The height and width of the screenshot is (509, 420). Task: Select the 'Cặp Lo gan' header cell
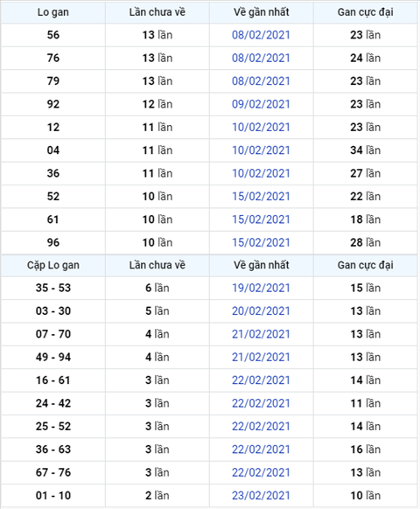coord(53,265)
